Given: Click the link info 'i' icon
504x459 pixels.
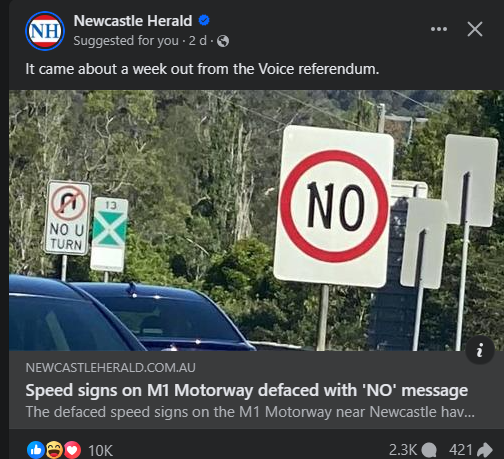Looking at the screenshot, I should coord(480,350).
